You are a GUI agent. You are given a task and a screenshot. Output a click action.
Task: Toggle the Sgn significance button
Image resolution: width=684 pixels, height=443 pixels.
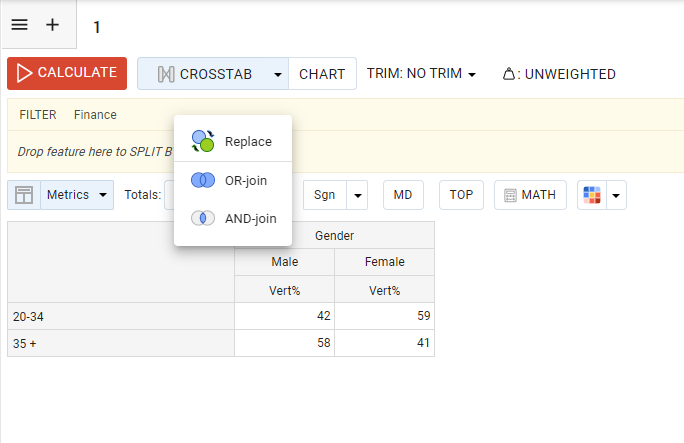coord(324,195)
